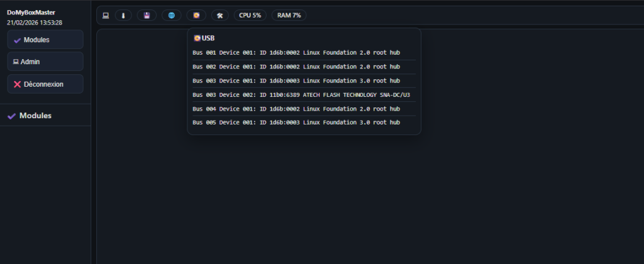Select the Bus 004 root hub entry
Viewport: 644px width, 264px height.
coord(296,109)
